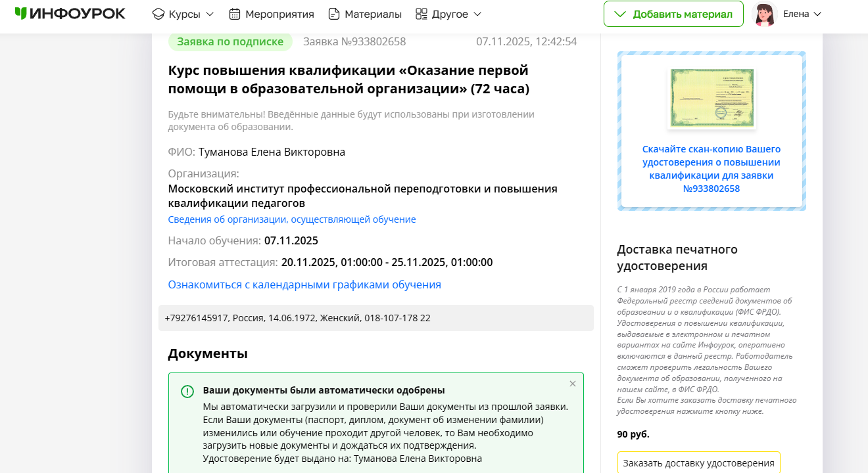Click the calendar Мероприятия icon
This screenshot has height=473, width=868.
235,14
